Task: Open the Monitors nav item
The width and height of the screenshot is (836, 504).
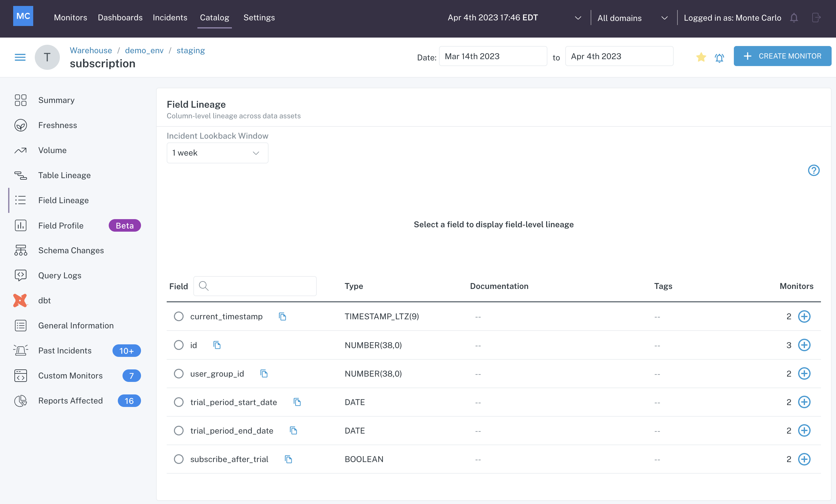Action: click(x=70, y=17)
